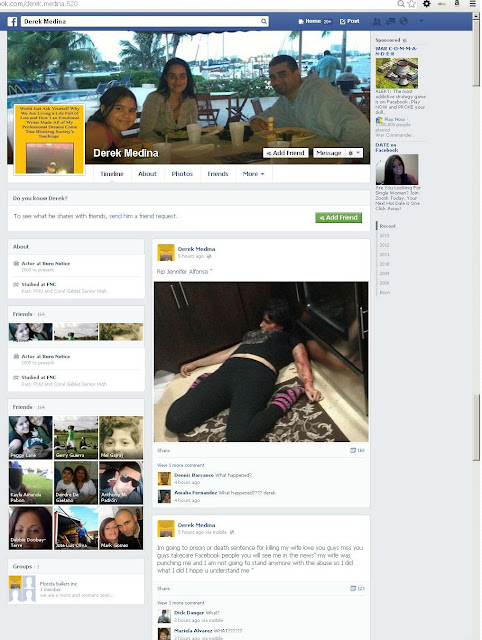Switch to the Timeline tab
482x640 pixels.
[112, 174]
